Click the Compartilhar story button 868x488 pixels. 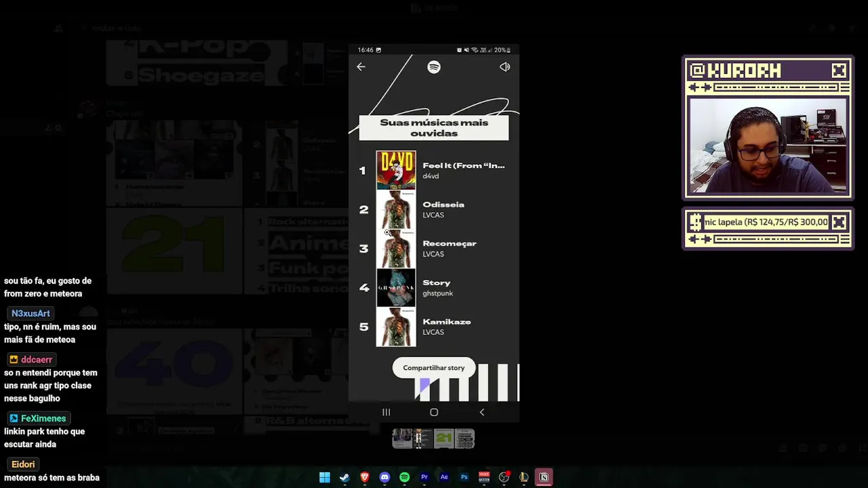(x=434, y=367)
